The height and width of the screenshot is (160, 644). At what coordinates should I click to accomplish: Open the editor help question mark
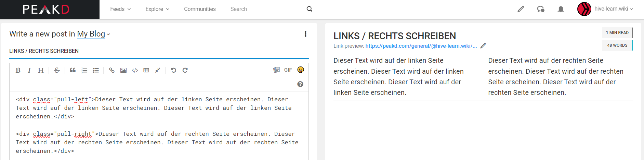point(300,84)
